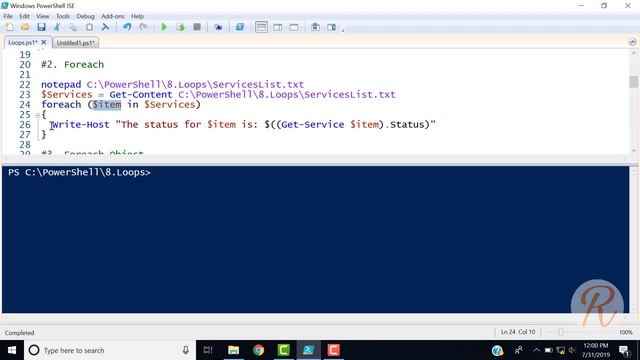Open the Windows Start menu
Viewport: 640px width, 360px height.
(x=12, y=350)
